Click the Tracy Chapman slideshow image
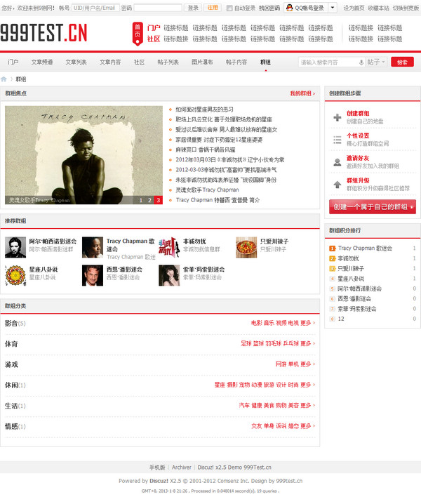 pos(83,155)
